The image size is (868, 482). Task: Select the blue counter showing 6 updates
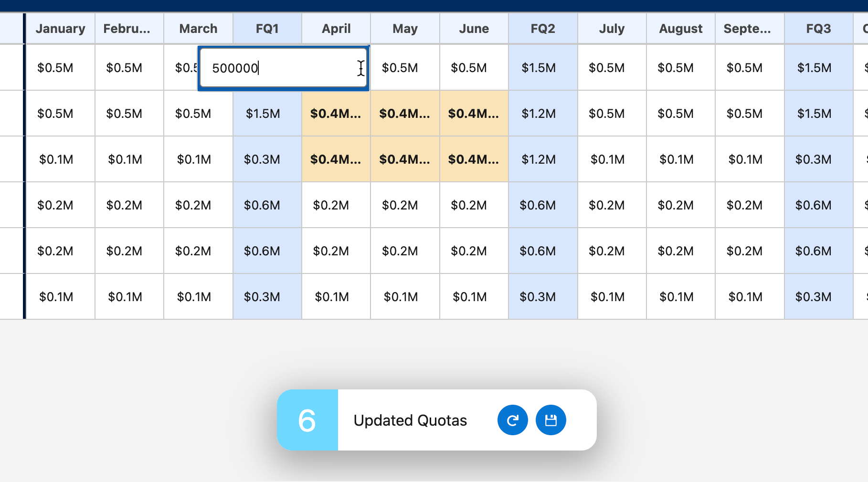pos(307,420)
